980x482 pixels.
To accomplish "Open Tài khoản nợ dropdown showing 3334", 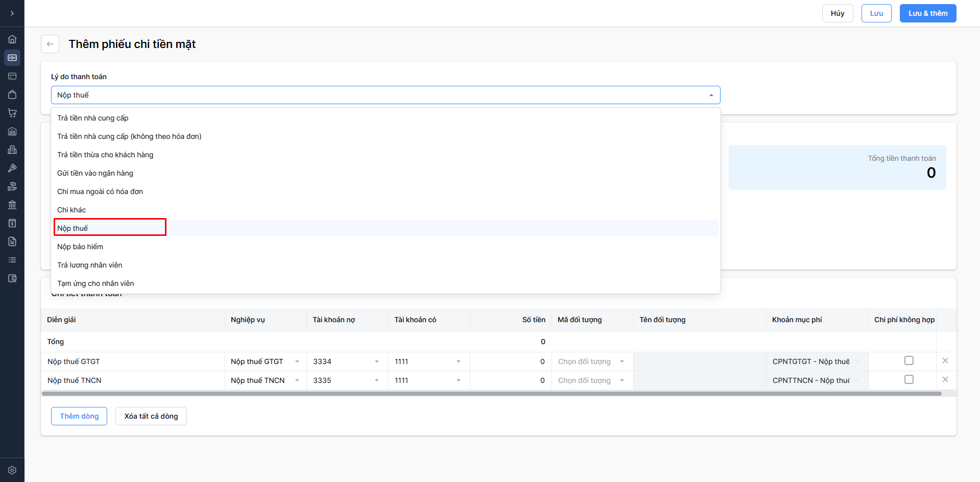I will [x=347, y=361].
